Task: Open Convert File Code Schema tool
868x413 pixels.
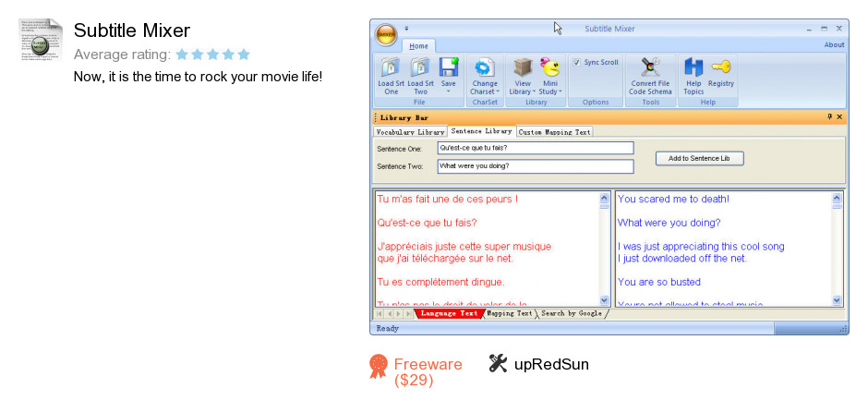Action: click(x=650, y=67)
